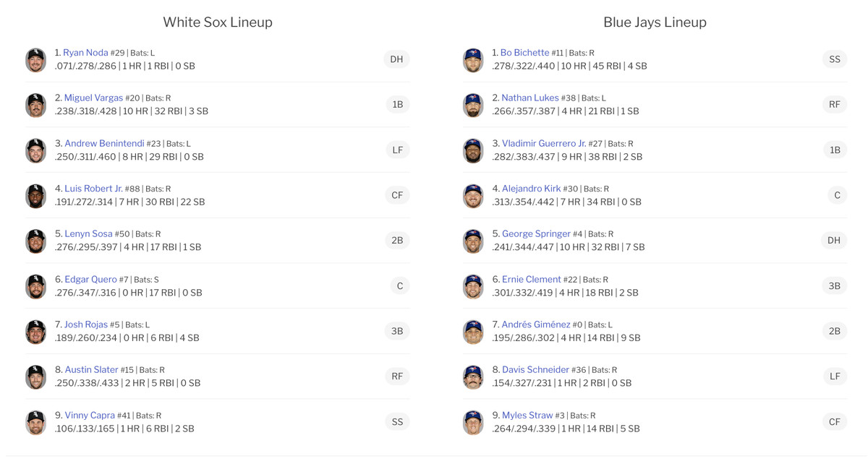The image size is (868, 464).
Task: Click the SS badge beside Bo Bichette
Action: point(834,59)
